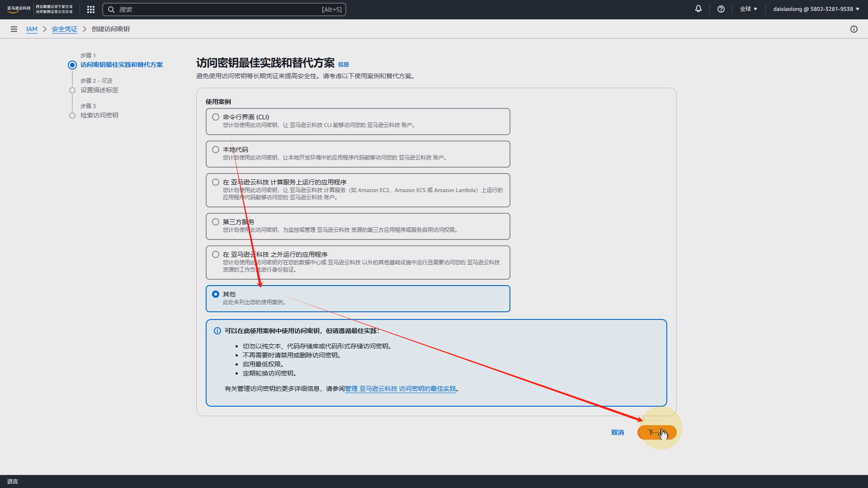This screenshot has height=488, width=868.
Task: Click the info panel icon at right
Action: click(x=854, y=29)
